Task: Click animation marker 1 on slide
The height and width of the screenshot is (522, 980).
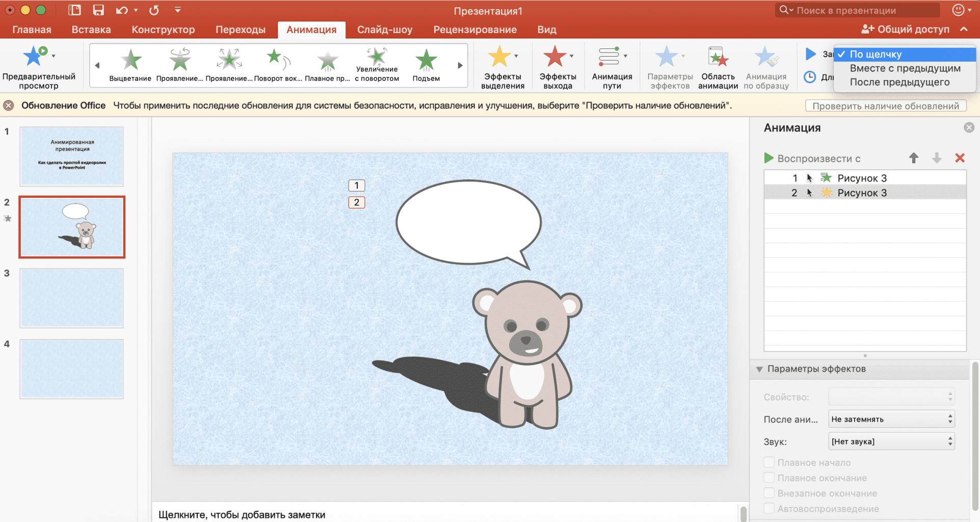Action: tap(357, 186)
